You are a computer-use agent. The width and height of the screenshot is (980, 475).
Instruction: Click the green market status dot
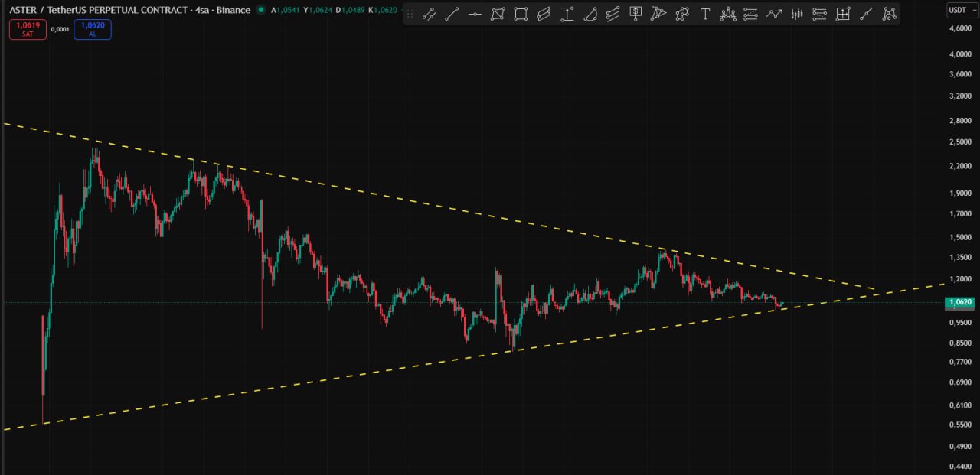click(261, 10)
